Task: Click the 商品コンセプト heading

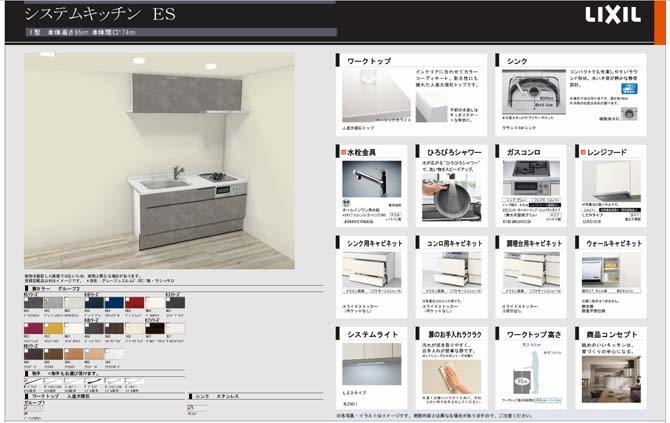Action: [612, 334]
